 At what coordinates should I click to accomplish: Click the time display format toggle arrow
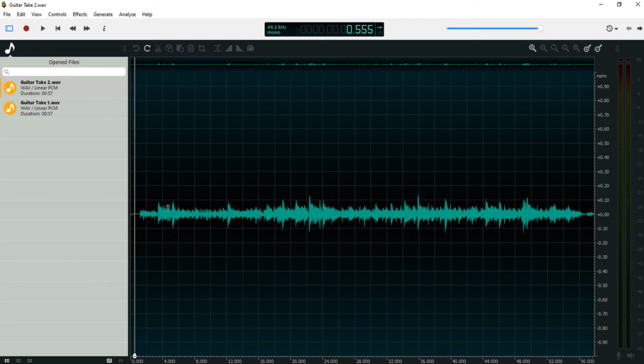380,27
